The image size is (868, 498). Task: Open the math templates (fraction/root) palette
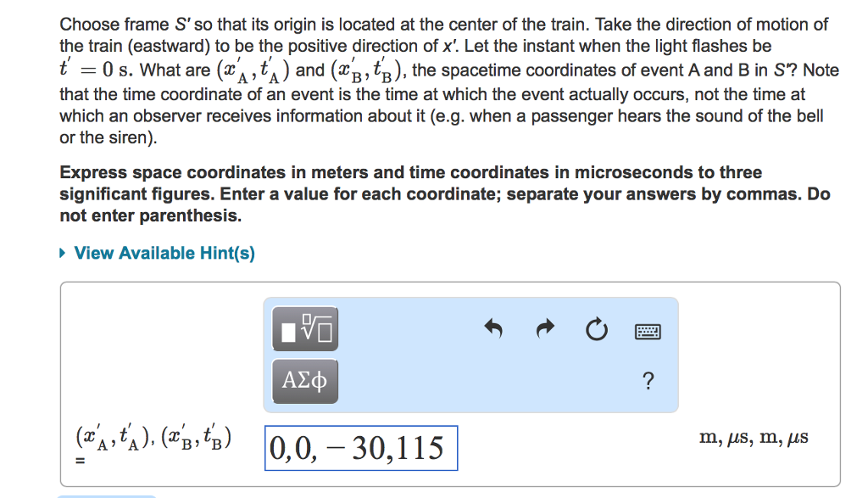(x=305, y=328)
